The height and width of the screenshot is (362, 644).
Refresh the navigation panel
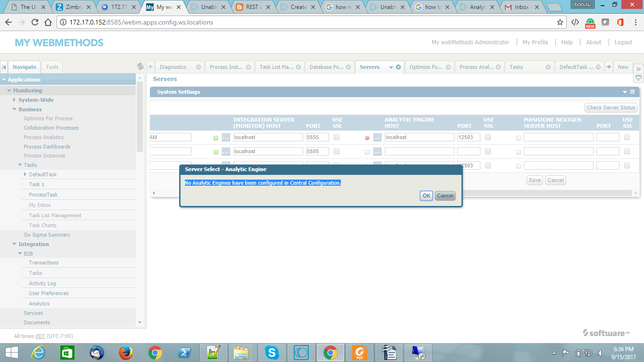coord(140,66)
